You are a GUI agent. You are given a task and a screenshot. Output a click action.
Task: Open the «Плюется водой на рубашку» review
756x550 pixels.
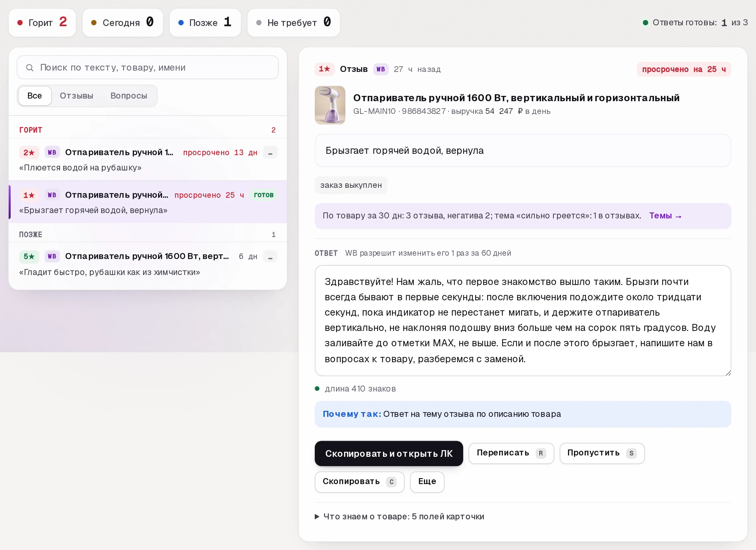(148, 159)
